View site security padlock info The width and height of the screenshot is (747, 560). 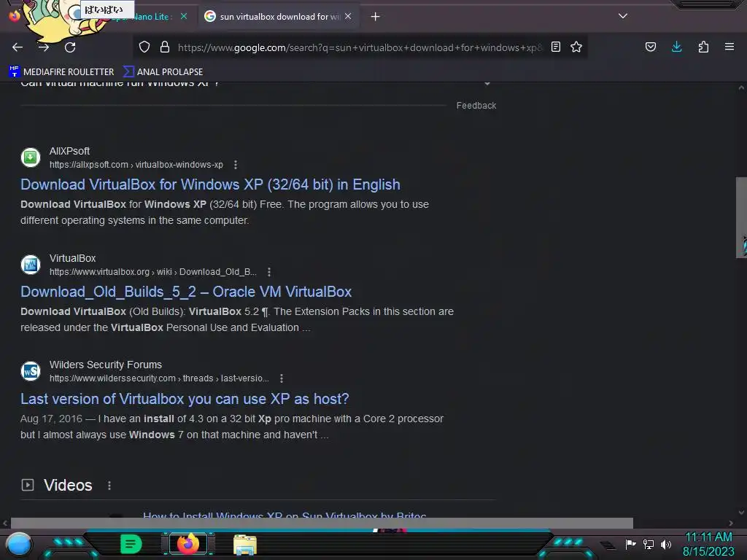click(165, 47)
